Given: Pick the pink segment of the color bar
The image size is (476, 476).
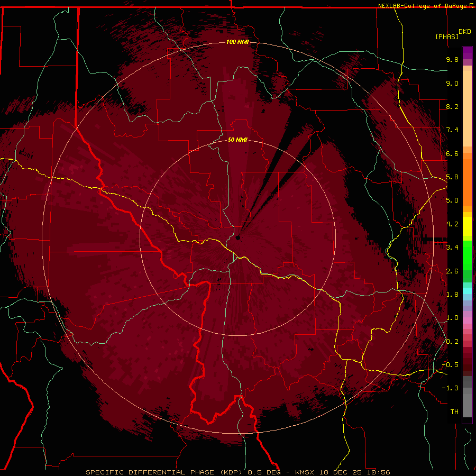Looking at the screenshot, I should point(467,321).
